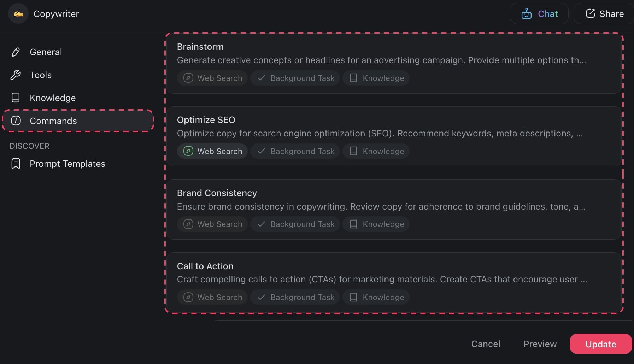The width and height of the screenshot is (634, 364).
Task: Toggle Background Task for Brand Consistency
Action: (295, 224)
